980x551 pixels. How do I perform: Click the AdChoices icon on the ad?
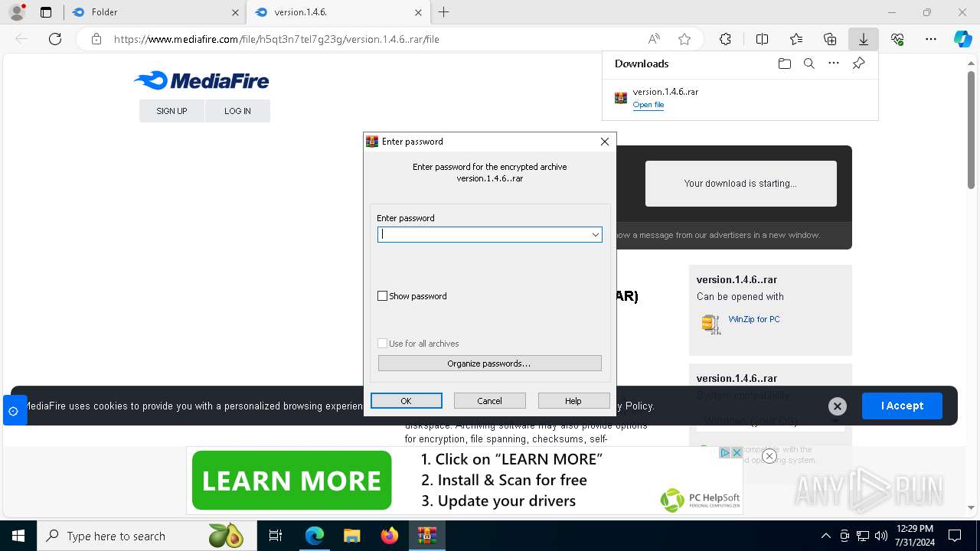click(726, 453)
